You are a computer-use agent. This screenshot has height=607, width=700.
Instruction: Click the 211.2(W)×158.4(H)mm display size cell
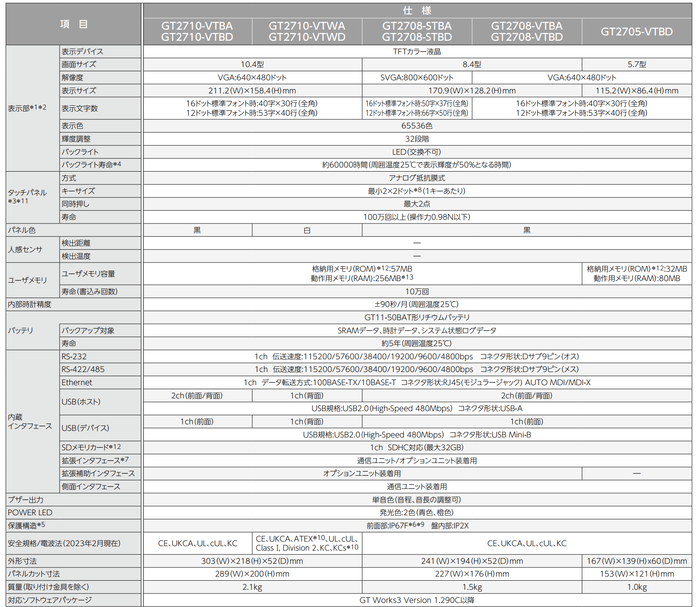[x=252, y=91]
